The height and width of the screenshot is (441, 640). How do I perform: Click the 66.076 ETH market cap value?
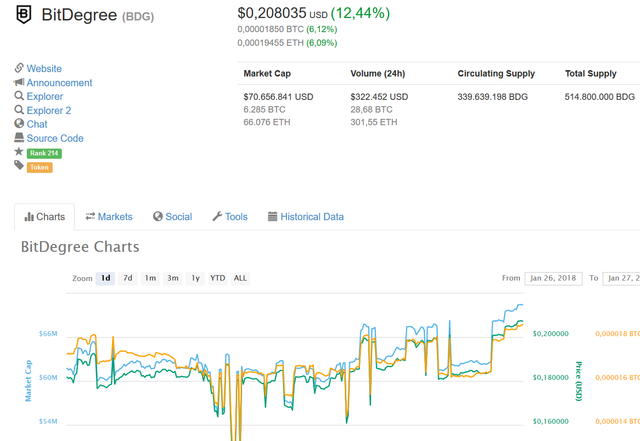coord(267,122)
